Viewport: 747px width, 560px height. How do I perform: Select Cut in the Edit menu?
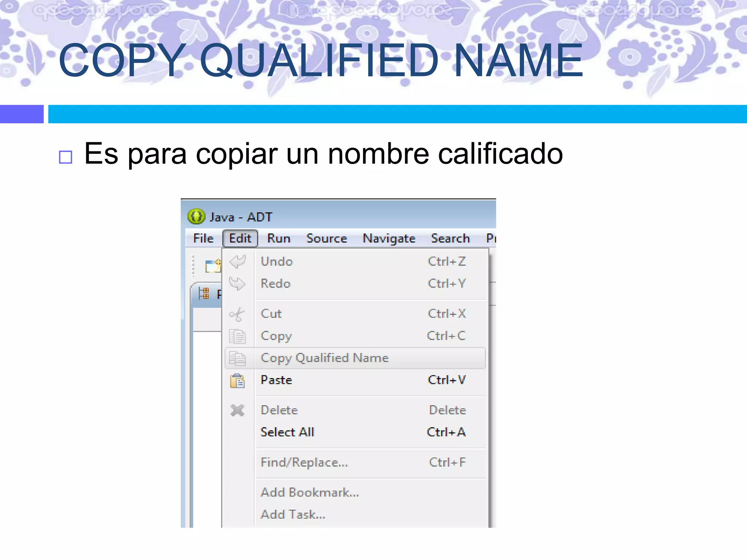pyautogui.click(x=355, y=314)
